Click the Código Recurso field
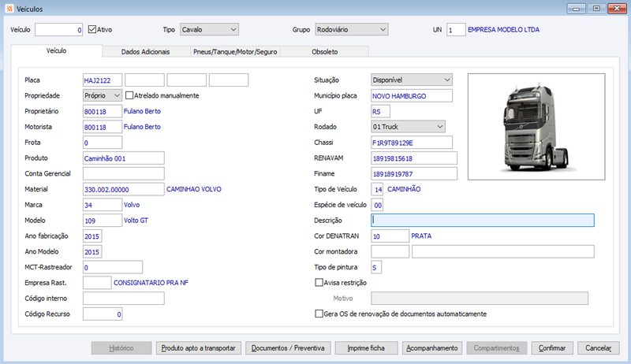 click(x=103, y=314)
